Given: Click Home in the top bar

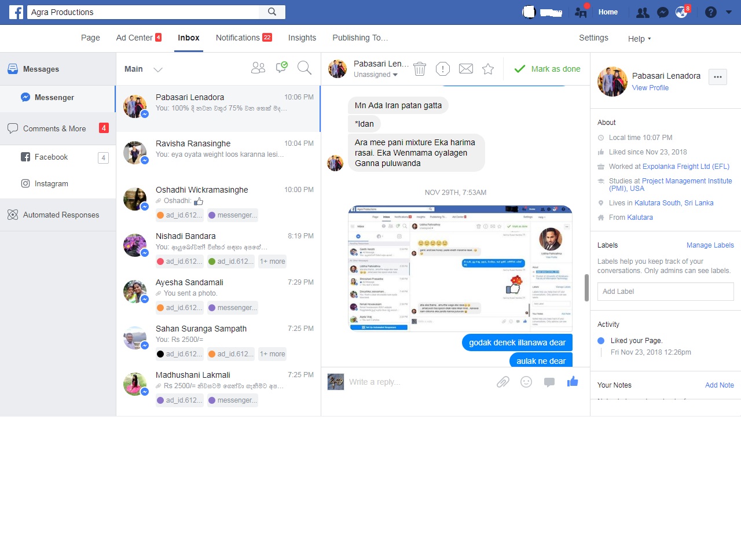Looking at the screenshot, I should tap(608, 12).
